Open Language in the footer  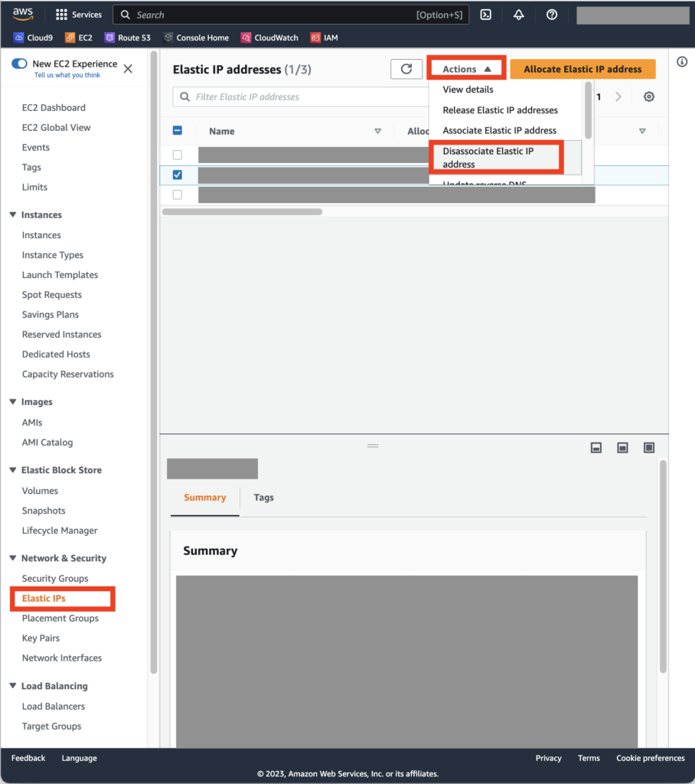click(79, 758)
